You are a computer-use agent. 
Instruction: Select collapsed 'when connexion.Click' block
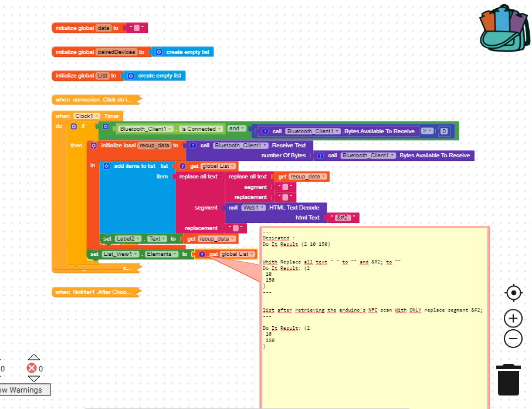coord(96,100)
